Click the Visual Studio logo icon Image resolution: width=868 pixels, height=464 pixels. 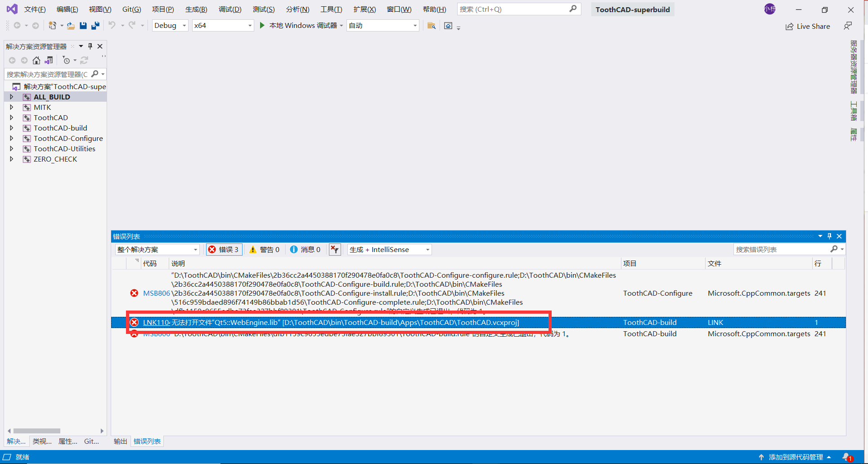[x=12, y=9]
